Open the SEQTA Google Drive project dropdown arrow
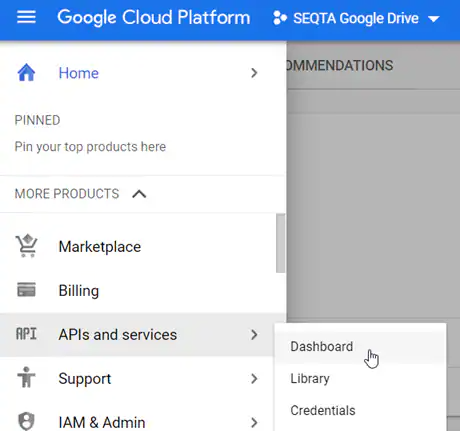 (x=434, y=19)
